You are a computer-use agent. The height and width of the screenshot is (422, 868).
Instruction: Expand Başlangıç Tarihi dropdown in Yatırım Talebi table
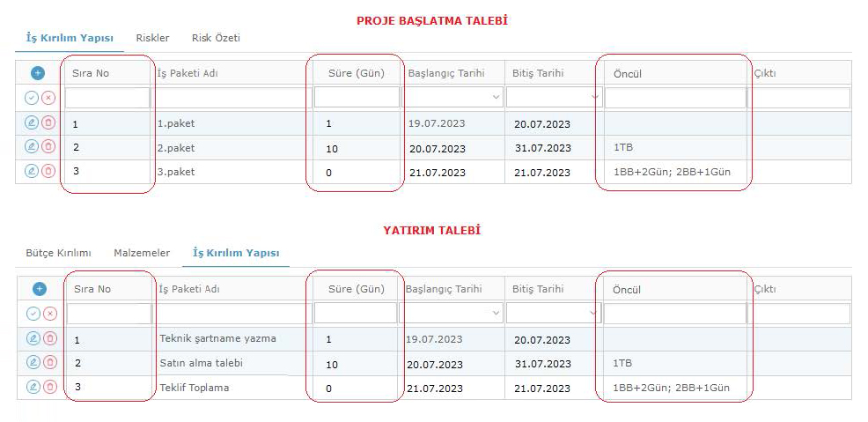495,314
